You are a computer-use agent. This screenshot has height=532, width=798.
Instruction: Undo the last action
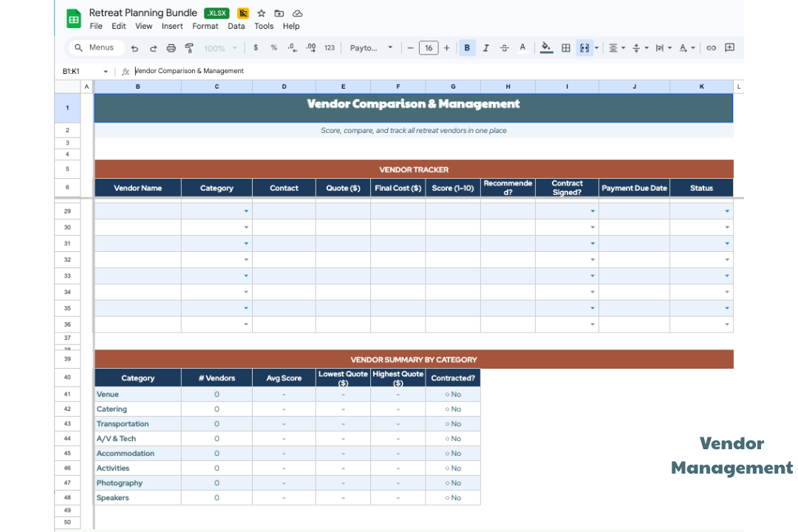pyautogui.click(x=133, y=47)
